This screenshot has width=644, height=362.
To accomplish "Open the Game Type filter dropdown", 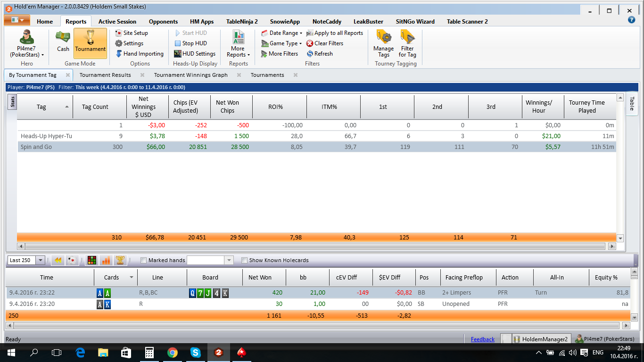I will point(281,43).
